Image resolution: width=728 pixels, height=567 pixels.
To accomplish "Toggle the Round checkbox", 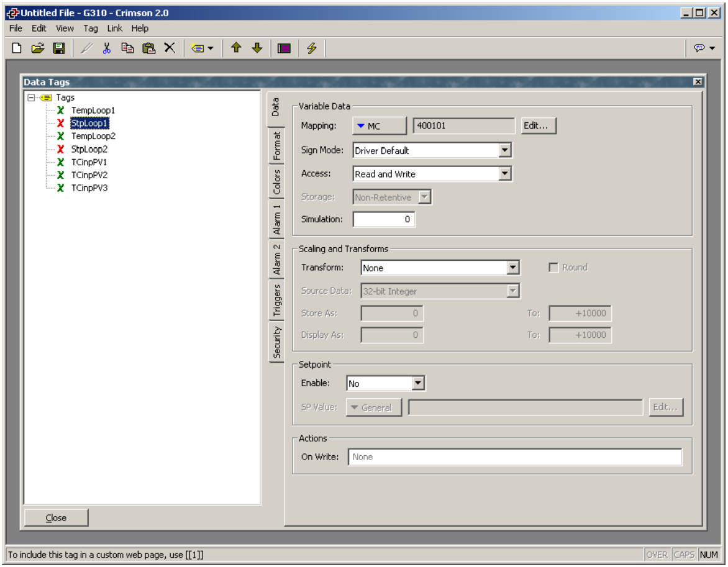I will pos(553,268).
